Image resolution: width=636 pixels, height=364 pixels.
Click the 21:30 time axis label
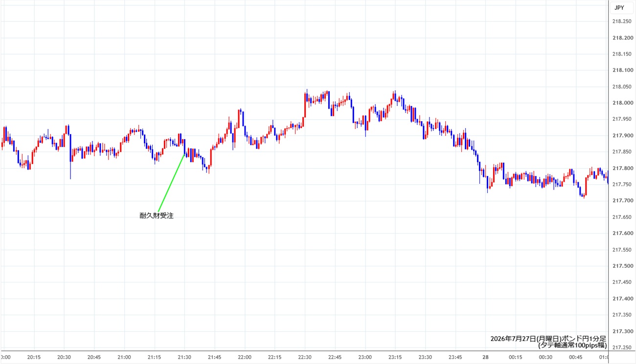184,357
